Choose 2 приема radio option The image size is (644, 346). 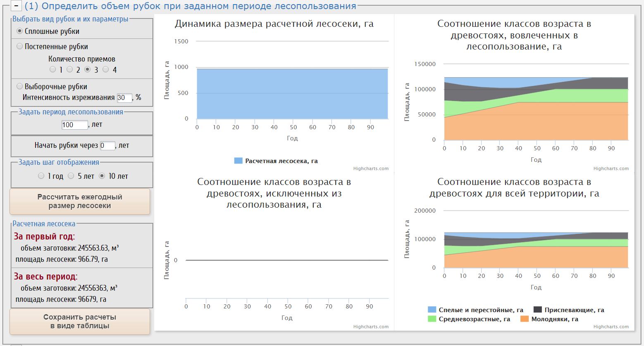pos(70,69)
